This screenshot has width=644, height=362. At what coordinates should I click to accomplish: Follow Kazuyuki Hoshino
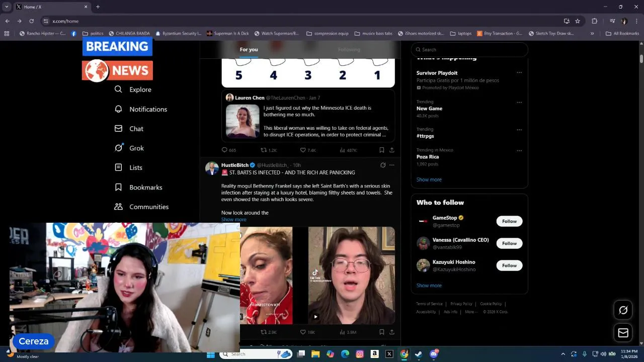tap(509, 265)
